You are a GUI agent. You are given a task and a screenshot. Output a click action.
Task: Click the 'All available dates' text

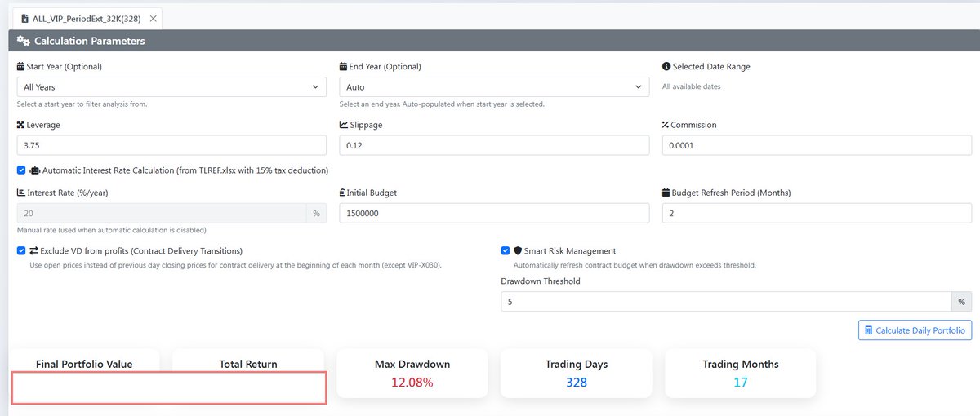pyautogui.click(x=692, y=86)
